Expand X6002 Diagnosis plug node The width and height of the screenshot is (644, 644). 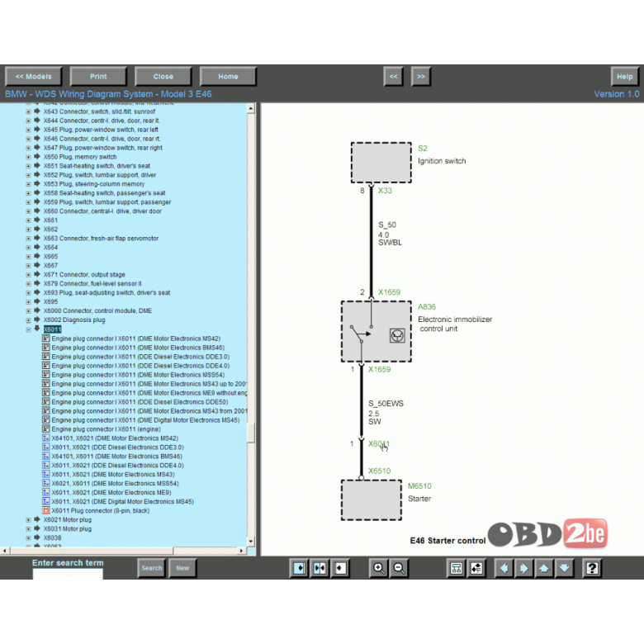point(28,320)
